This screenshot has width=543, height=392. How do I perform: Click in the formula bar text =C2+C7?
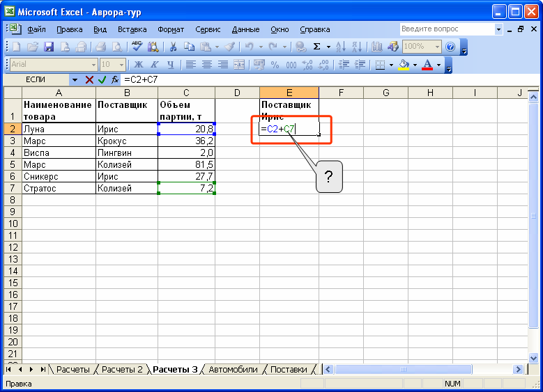coord(141,80)
